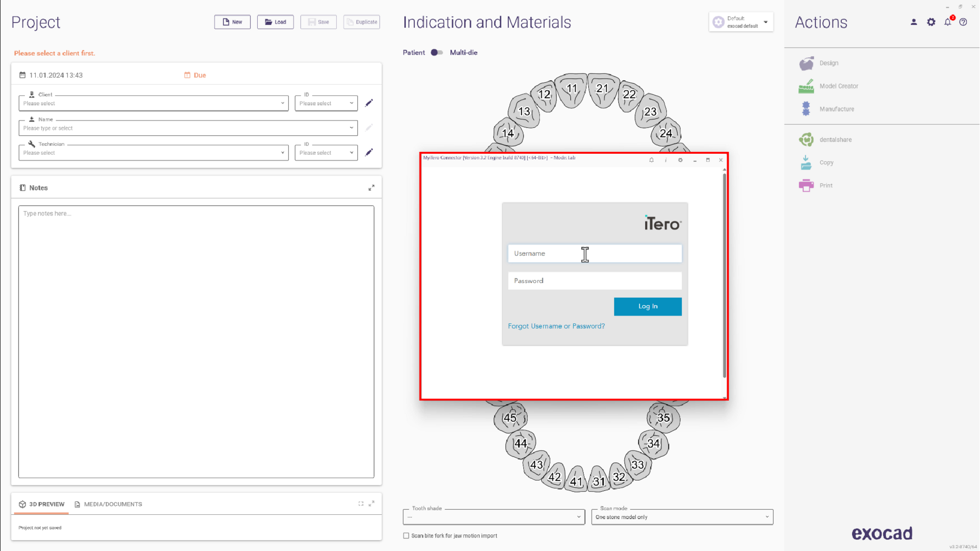This screenshot has width=980, height=551.
Task: Open settings gear in Actions header
Action: (x=931, y=22)
